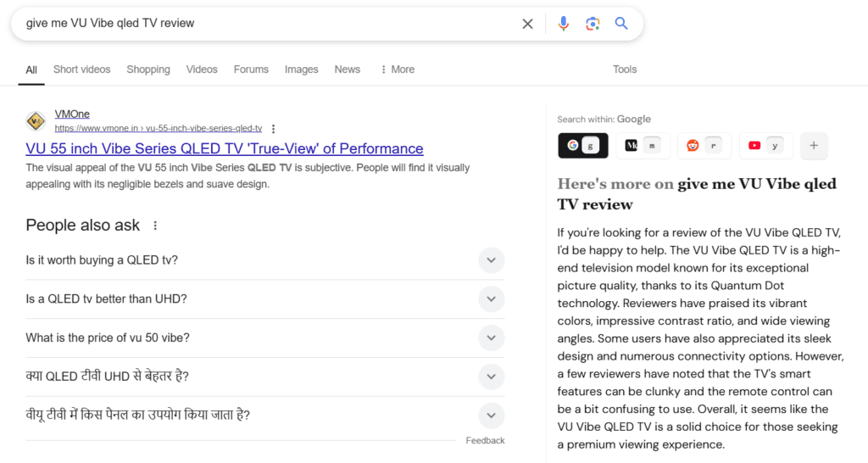Switch to the Videos tab
Screen dimensions: 868x463
point(202,70)
